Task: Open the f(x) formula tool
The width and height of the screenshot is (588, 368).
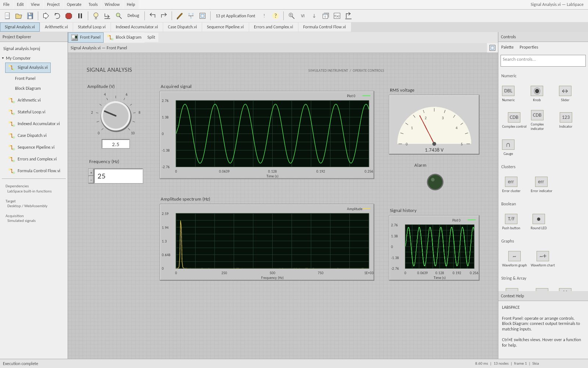Action: 337,16
